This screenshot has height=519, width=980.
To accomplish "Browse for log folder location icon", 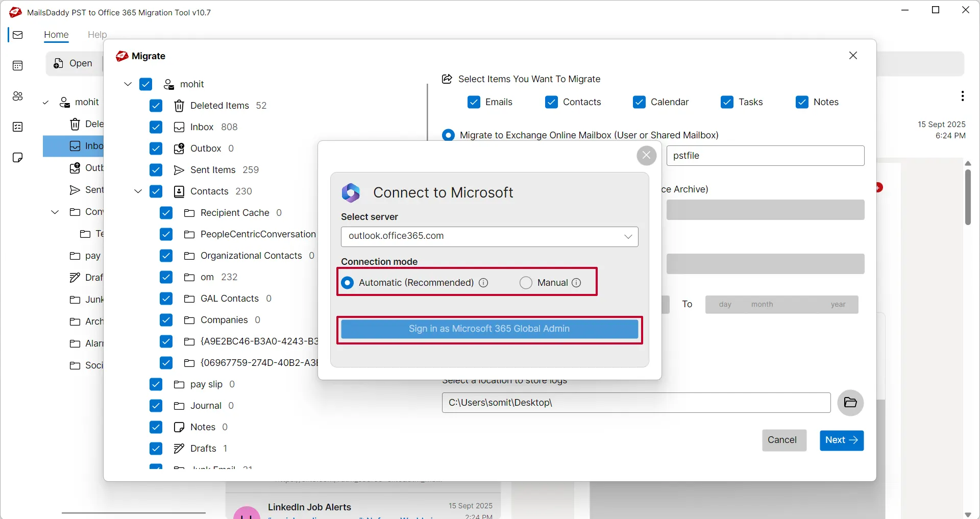I will pos(850,403).
